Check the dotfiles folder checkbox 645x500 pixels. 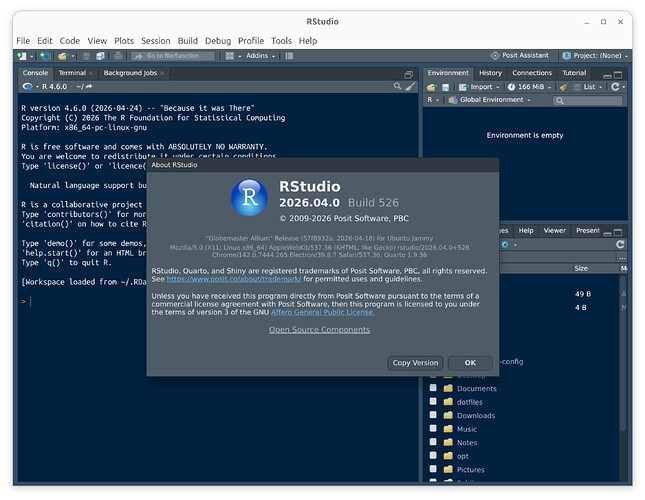pyautogui.click(x=433, y=401)
